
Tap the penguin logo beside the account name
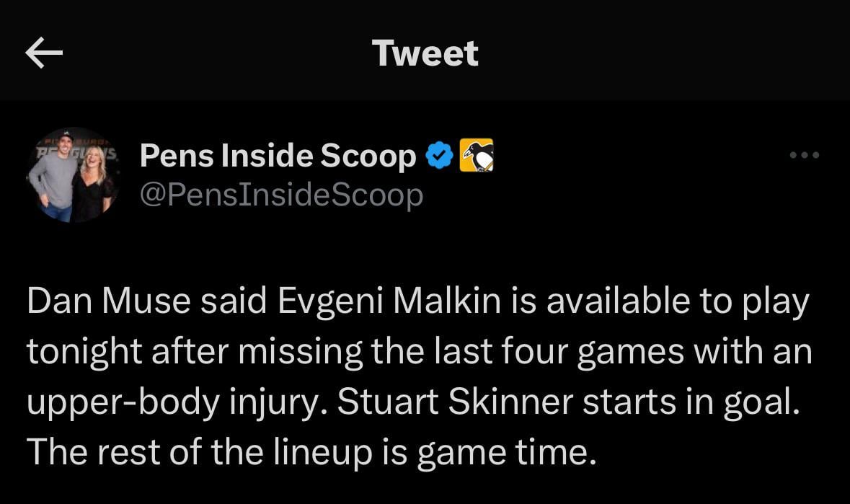tap(475, 154)
